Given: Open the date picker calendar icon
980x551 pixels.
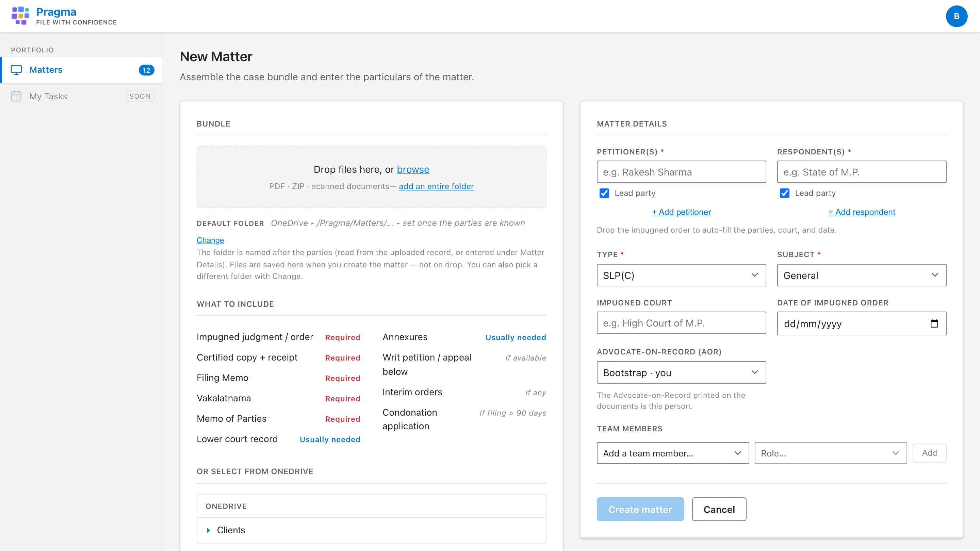Looking at the screenshot, I should click(934, 323).
